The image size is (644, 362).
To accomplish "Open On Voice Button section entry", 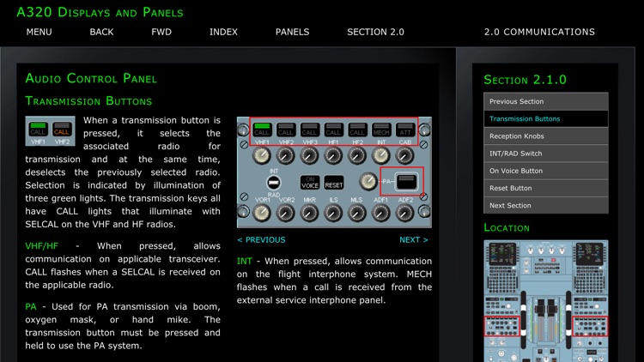I will click(x=546, y=171).
